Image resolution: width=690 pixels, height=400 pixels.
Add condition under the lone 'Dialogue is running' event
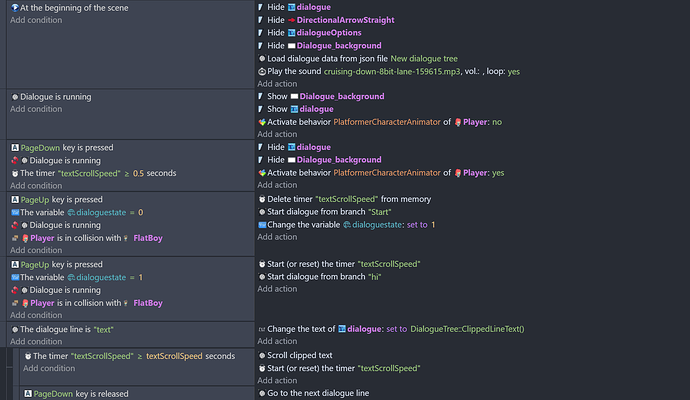(36, 109)
